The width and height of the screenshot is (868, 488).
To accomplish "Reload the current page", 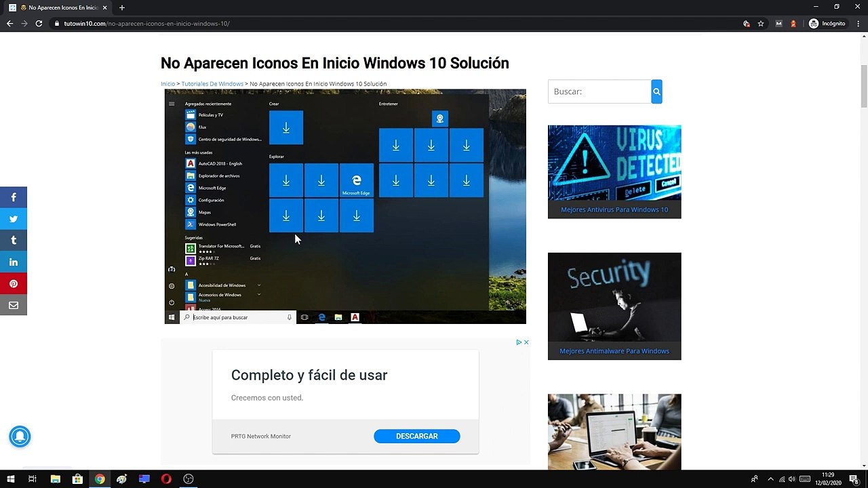I will pyautogui.click(x=39, y=24).
